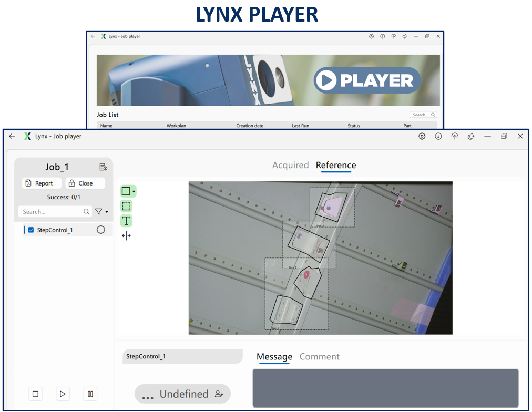Click the Undefined status button
Image resolution: width=532 pixels, height=412 pixels.
pos(182,394)
